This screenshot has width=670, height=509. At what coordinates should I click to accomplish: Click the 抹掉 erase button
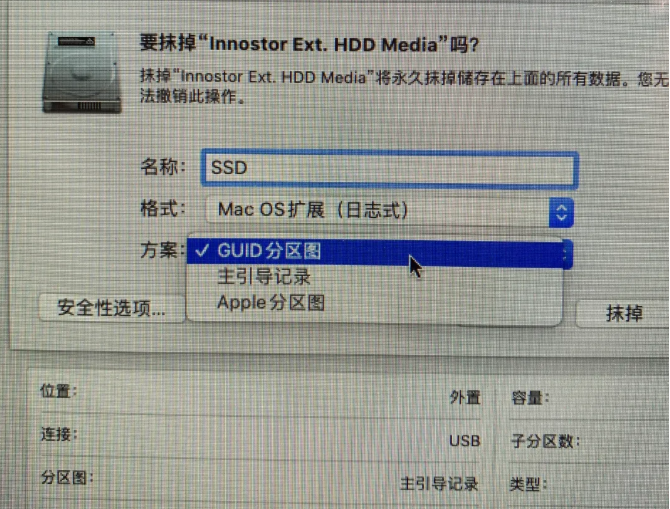[624, 313]
